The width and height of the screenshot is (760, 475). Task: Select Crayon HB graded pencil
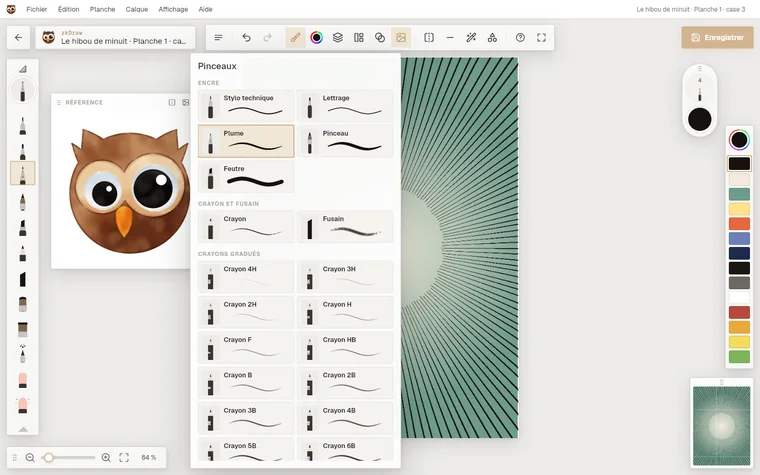(x=345, y=348)
